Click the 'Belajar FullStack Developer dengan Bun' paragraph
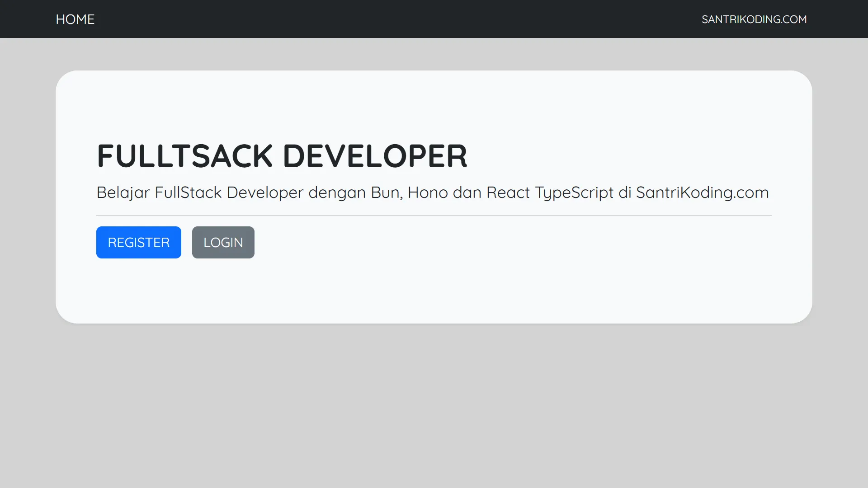 [433, 192]
